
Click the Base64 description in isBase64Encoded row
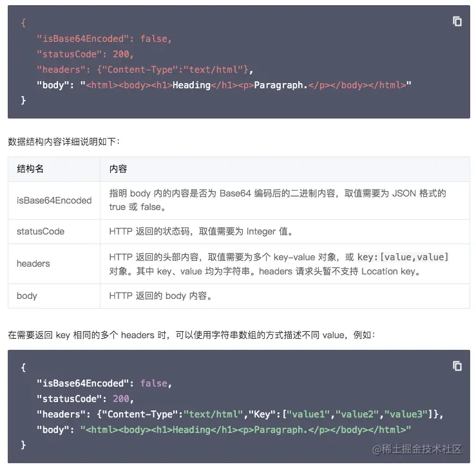[x=278, y=200]
